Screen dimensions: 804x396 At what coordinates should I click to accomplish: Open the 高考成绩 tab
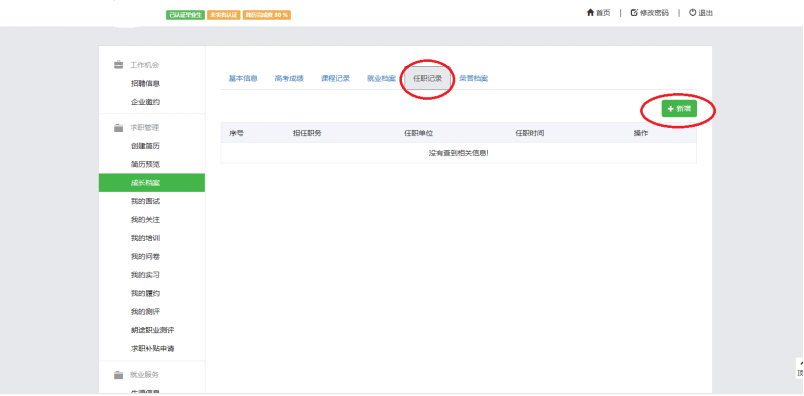point(289,78)
